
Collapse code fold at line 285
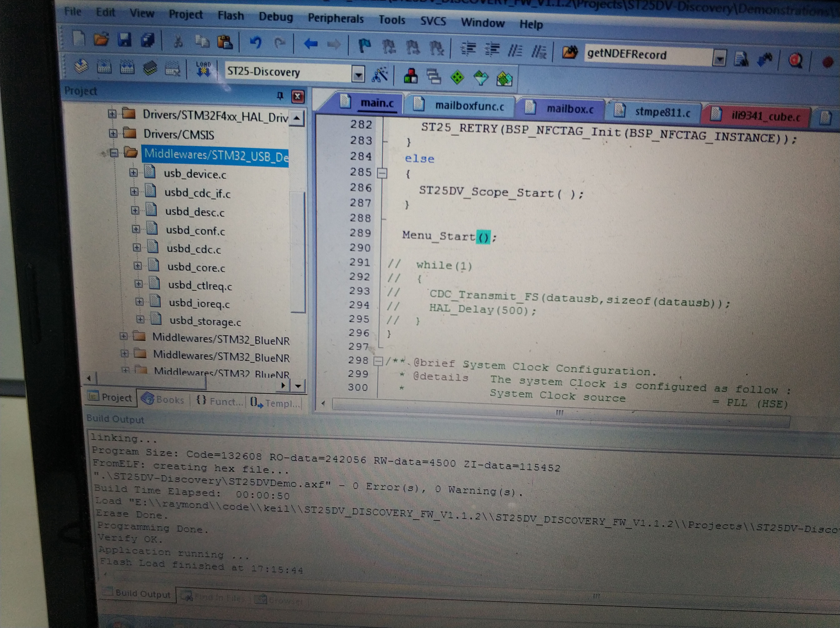point(382,174)
